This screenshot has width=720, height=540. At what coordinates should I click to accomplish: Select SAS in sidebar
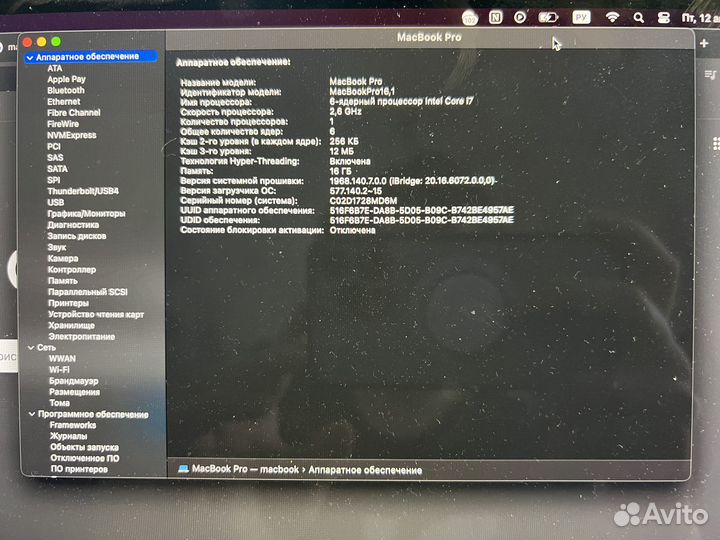coord(55,158)
